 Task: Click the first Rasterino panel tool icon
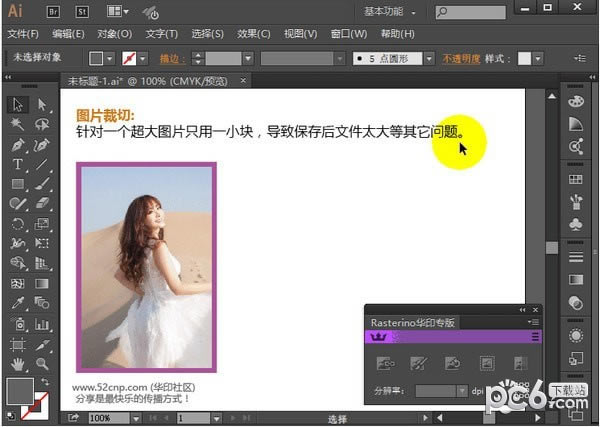tap(385, 363)
